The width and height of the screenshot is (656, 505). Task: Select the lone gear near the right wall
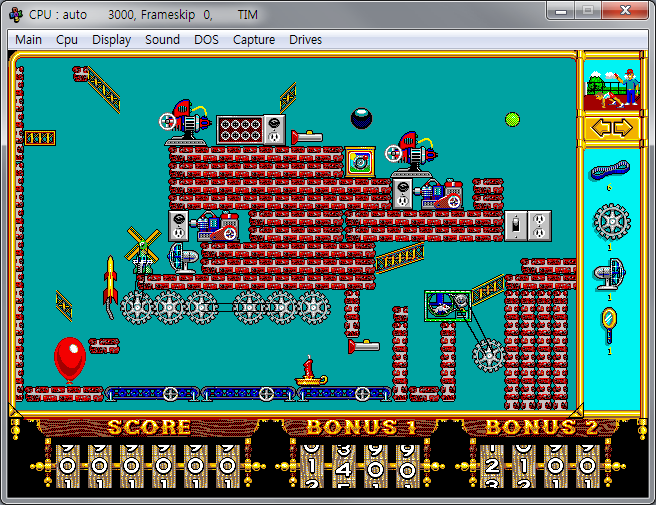pos(488,356)
